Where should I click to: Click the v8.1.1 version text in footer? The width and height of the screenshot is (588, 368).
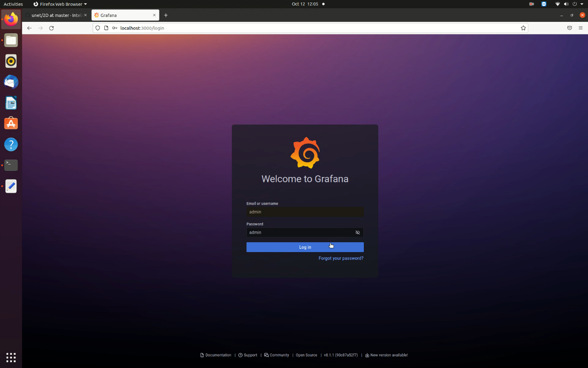[341, 355]
